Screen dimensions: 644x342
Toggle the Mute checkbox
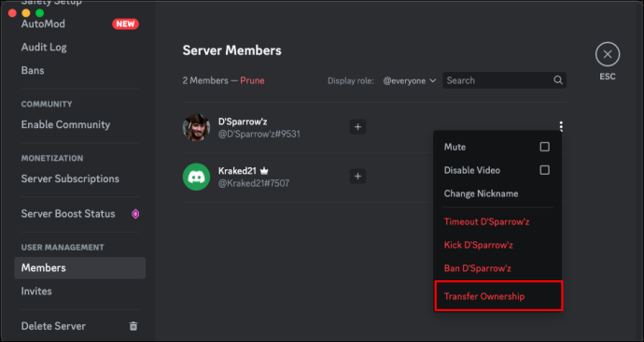pos(545,147)
